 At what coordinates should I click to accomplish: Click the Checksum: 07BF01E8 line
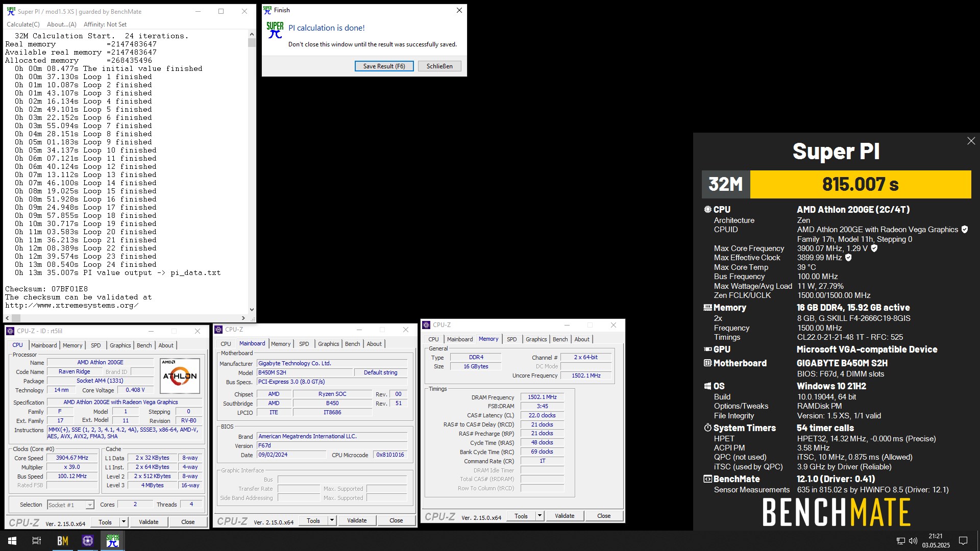click(46, 289)
